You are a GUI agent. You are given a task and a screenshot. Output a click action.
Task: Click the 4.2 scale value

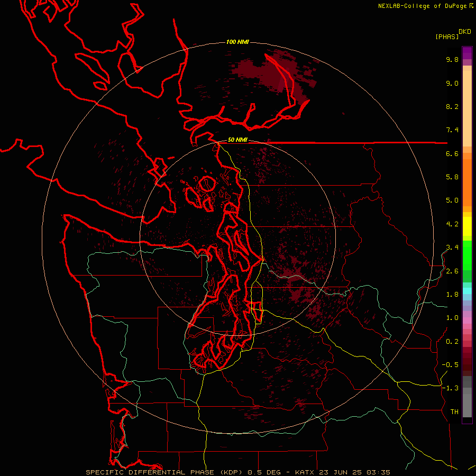click(452, 224)
